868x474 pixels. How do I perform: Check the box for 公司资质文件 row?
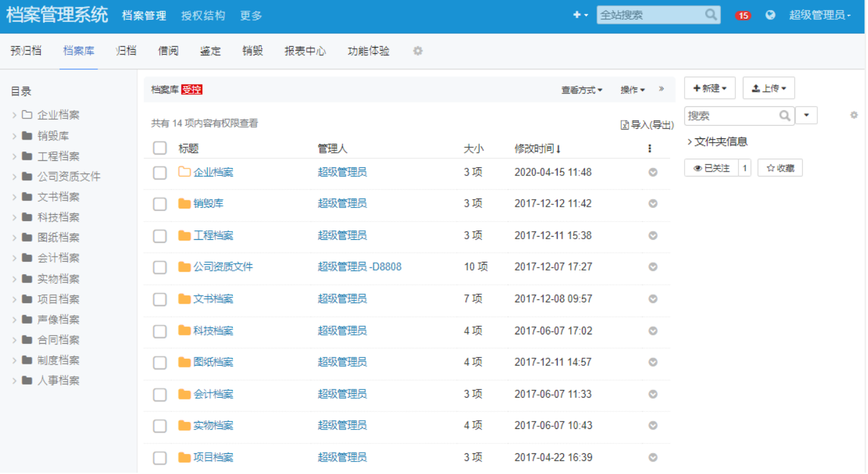(x=160, y=267)
